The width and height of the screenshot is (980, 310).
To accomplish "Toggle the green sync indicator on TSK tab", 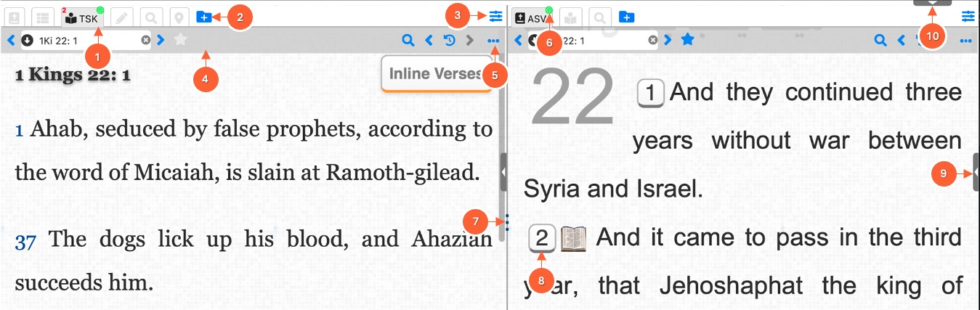I will (x=100, y=9).
